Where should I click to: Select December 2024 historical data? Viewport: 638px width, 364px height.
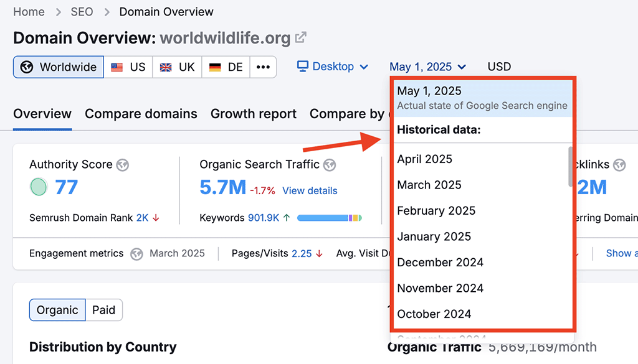point(480,262)
